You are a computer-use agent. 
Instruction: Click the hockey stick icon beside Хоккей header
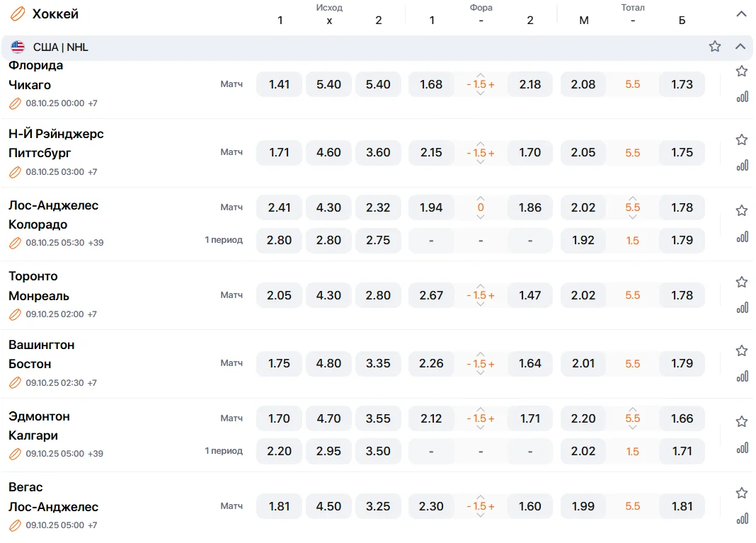pos(18,14)
